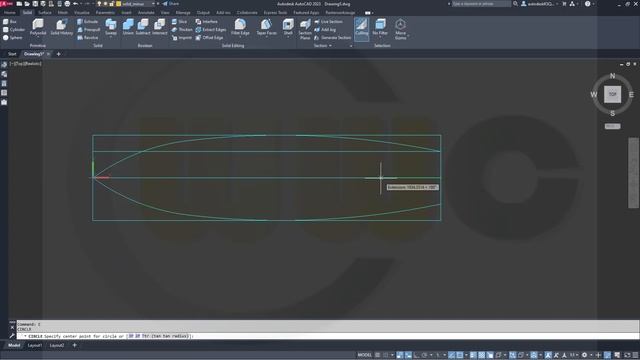640x360 pixels.
Task: Open the No Filter dropdown
Action: (x=380, y=28)
